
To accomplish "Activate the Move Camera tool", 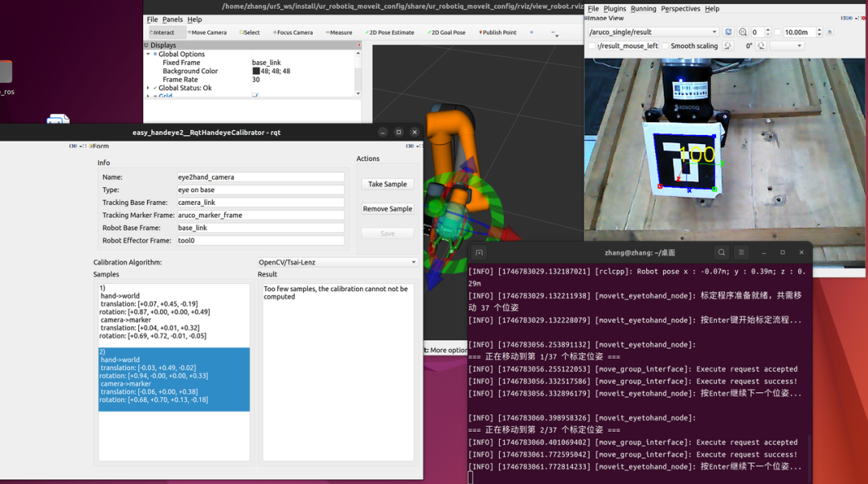I will click(x=207, y=33).
